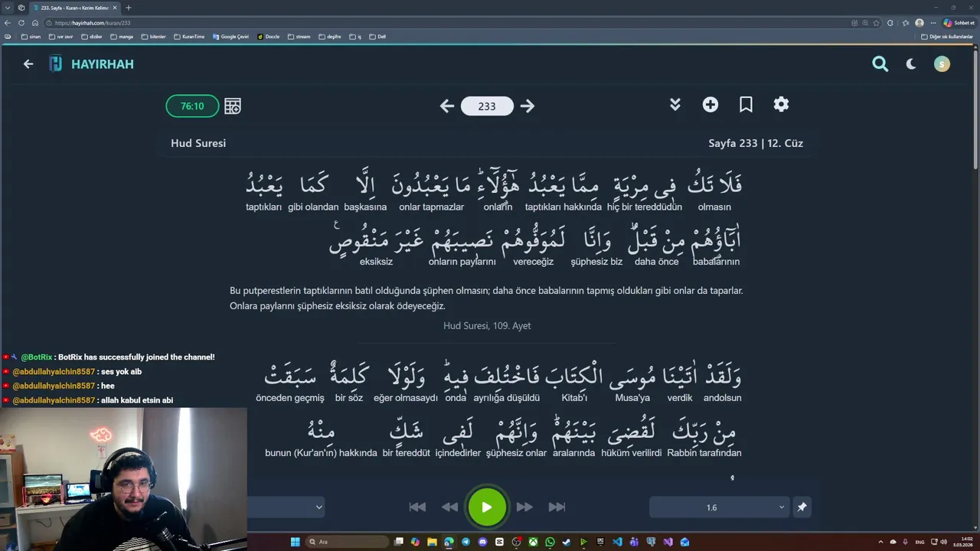Expand with the double chevron down icon
980x551 pixels.
(675, 105)
